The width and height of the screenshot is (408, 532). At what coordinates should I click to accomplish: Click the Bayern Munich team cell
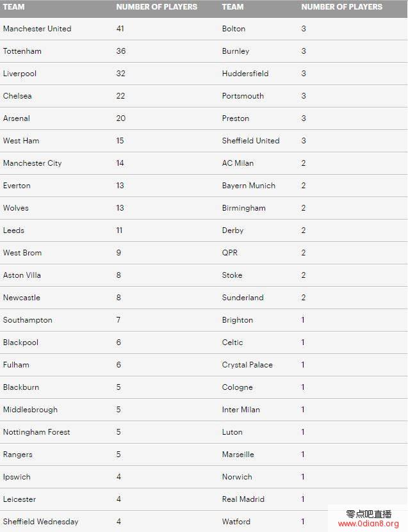click(x=249, y=186)
